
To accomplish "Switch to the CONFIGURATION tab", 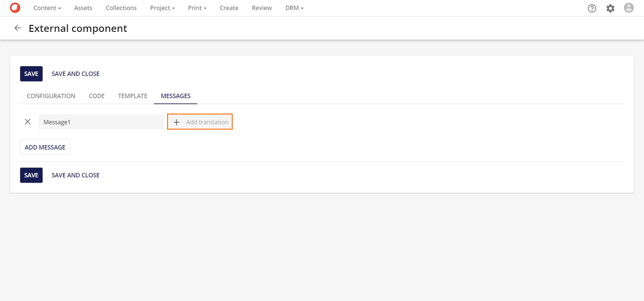I will point(51,96).
